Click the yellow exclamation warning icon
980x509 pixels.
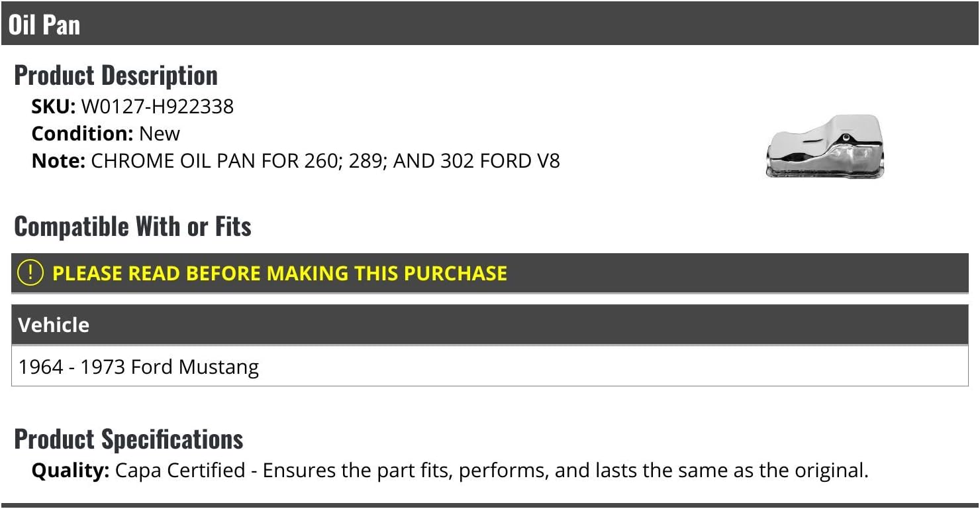[30, 272]
